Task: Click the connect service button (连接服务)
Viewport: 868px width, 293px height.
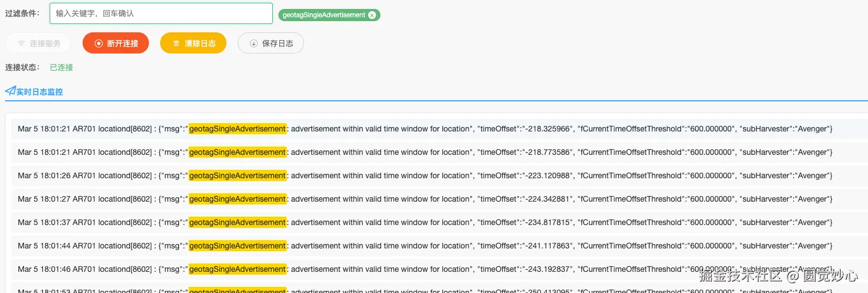Action: (38, 43)
